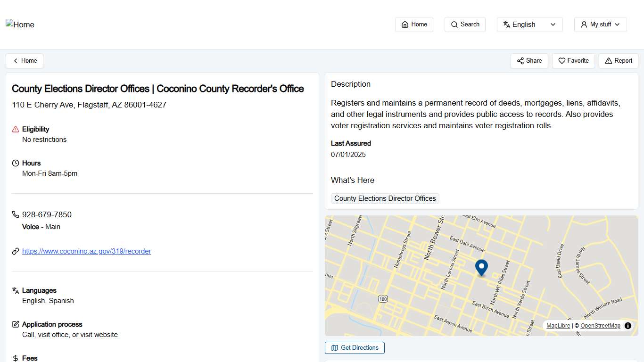Open the Coconino recorder website link
The height and width of the screenshot is (362, 644).
[x=86, y=251]
